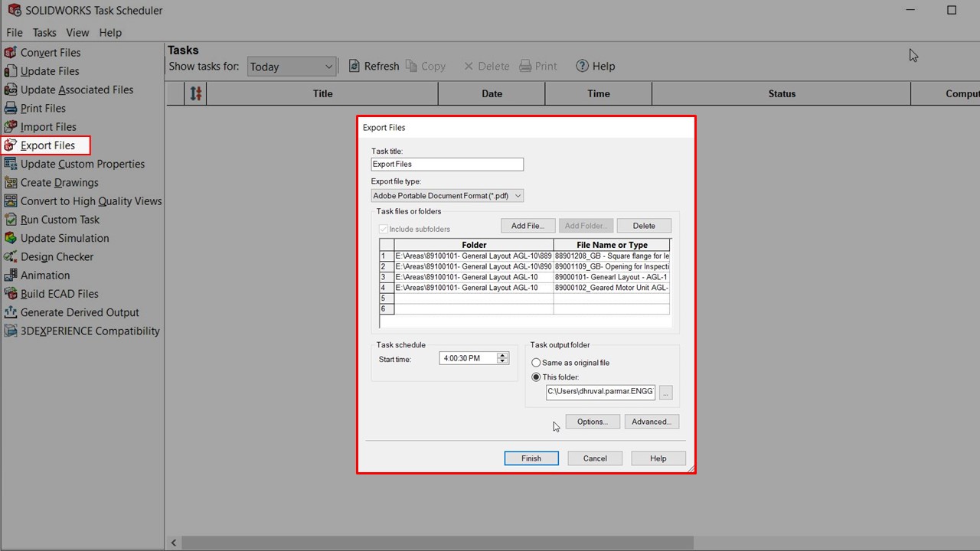Image resolution: width=980 pixels, height=551 pixels.
Task: Toggle the Include subfolders checkbox
Action: click(384, 229)
